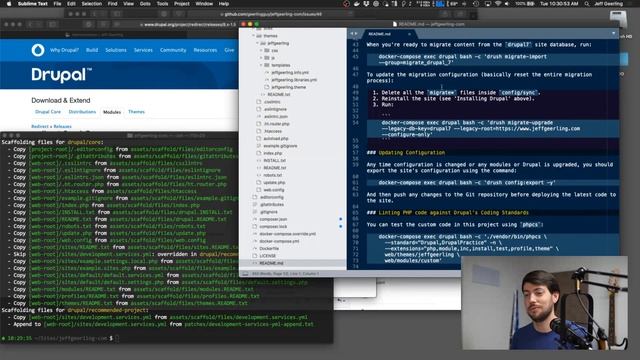This screenshot has width=640, height=360.
Task: Open composer.json in the sidebar
Action: (x=273, y=220)
